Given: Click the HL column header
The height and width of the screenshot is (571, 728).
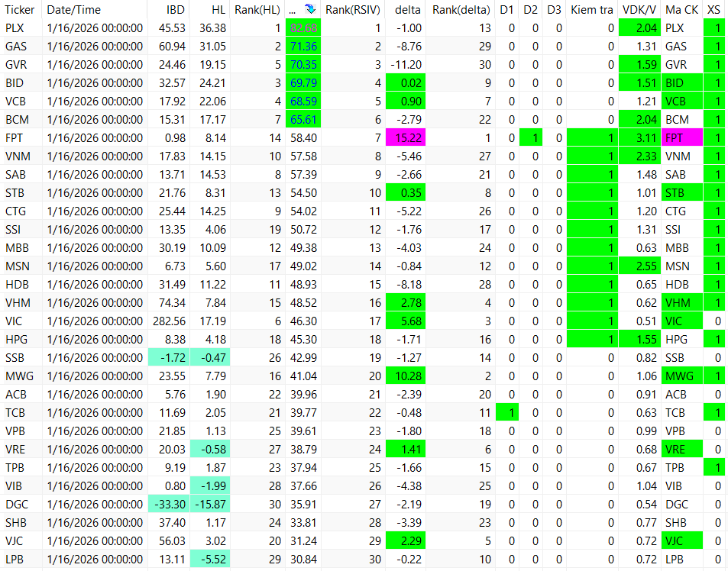Looking at the screenshot, I should [x=219, y=9].
